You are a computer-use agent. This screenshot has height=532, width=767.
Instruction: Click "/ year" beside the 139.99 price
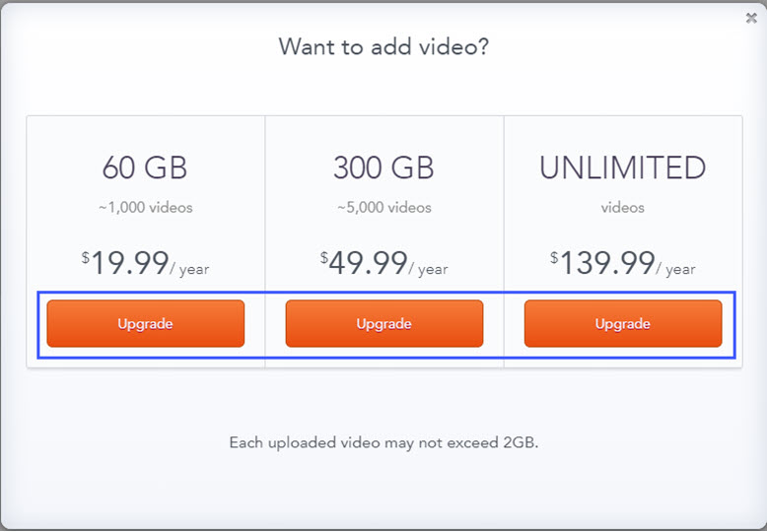click(677, 269)
